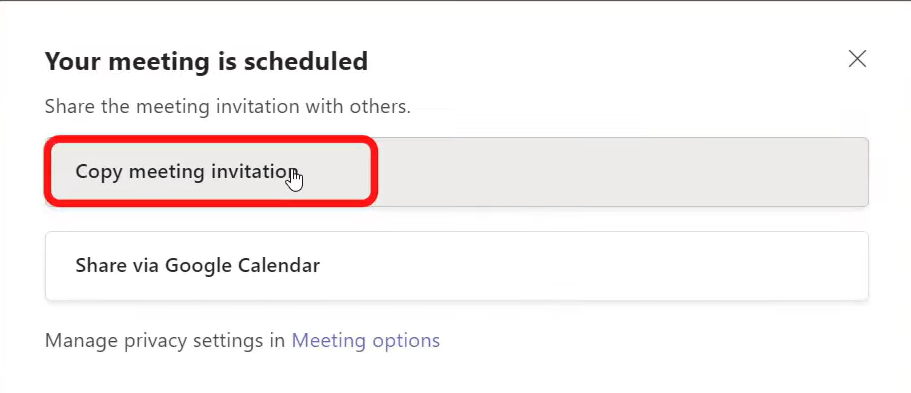Click the "Your meeting is scheduled" heading
The image size is (911, 393).
(x=206, y=61)
